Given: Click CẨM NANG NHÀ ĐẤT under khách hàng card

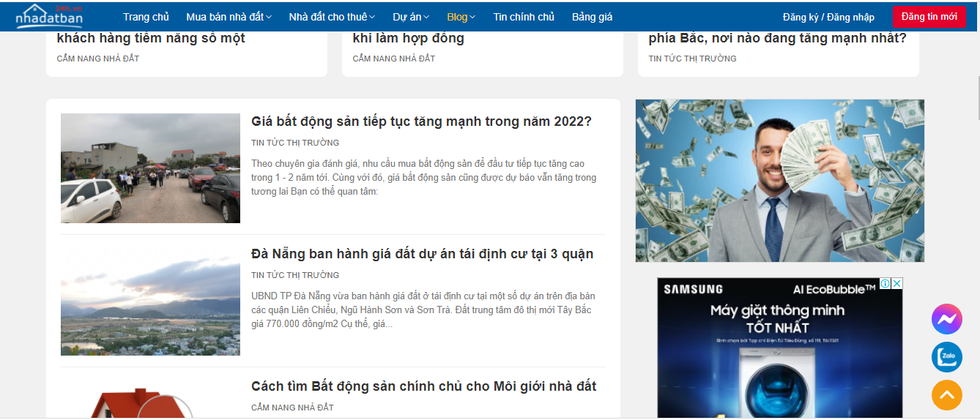Looking at the screenshot, I should [98, 59].
